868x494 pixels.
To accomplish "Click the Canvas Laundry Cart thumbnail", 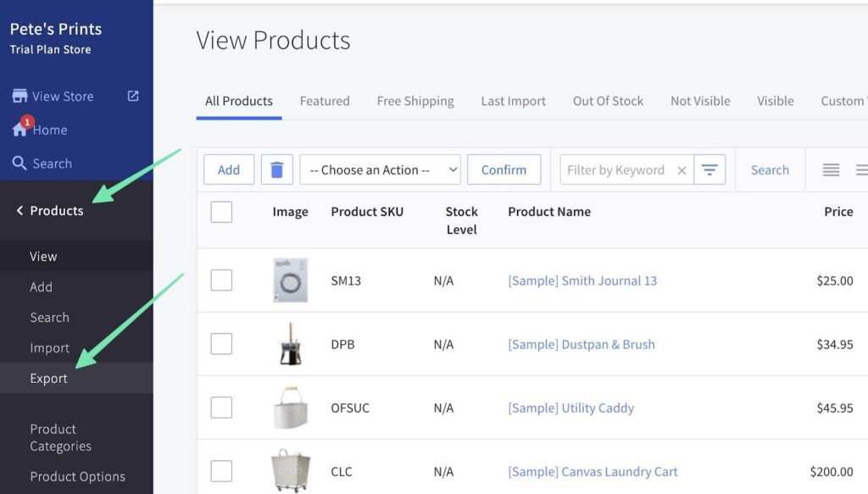I will [290, 470].
